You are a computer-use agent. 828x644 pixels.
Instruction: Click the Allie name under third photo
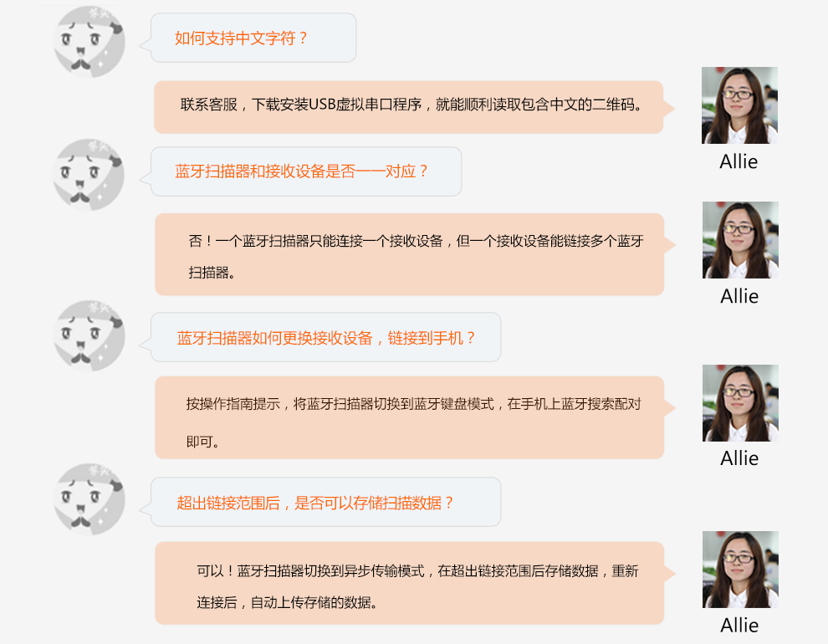coord(740,458)
